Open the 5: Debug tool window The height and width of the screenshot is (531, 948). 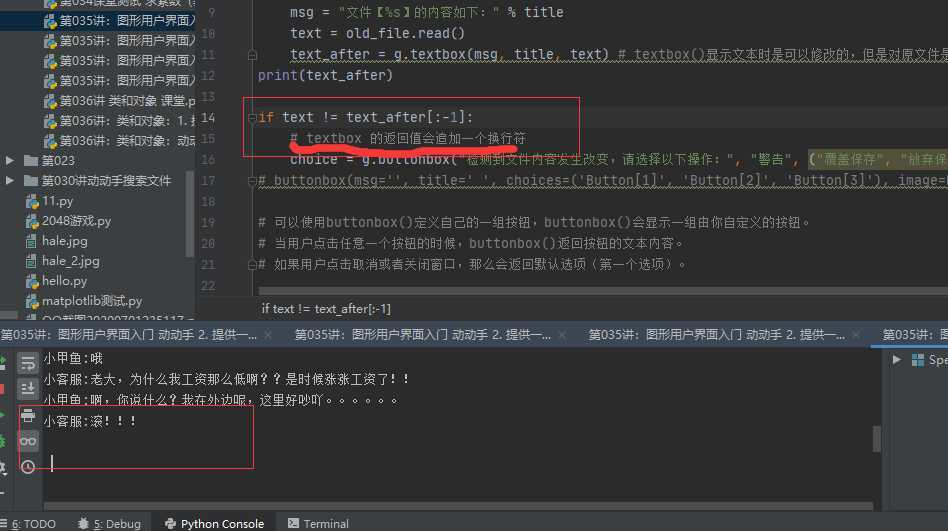(109, 524)
